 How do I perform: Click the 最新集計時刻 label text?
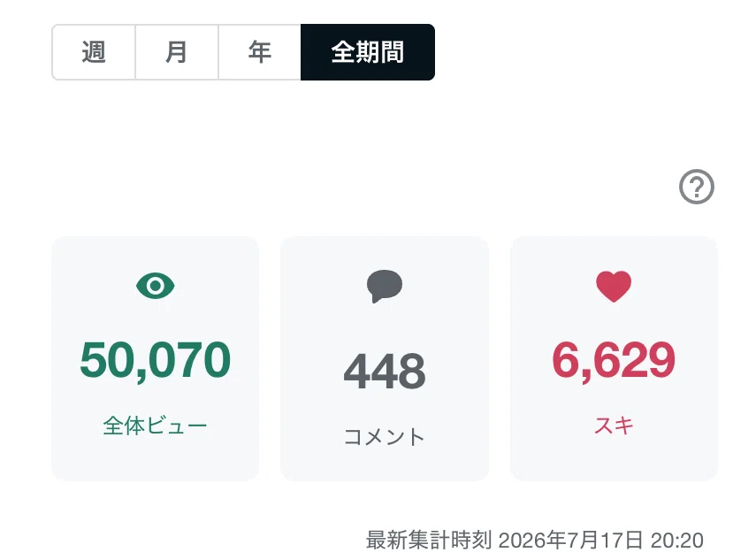tap(429, 541)
